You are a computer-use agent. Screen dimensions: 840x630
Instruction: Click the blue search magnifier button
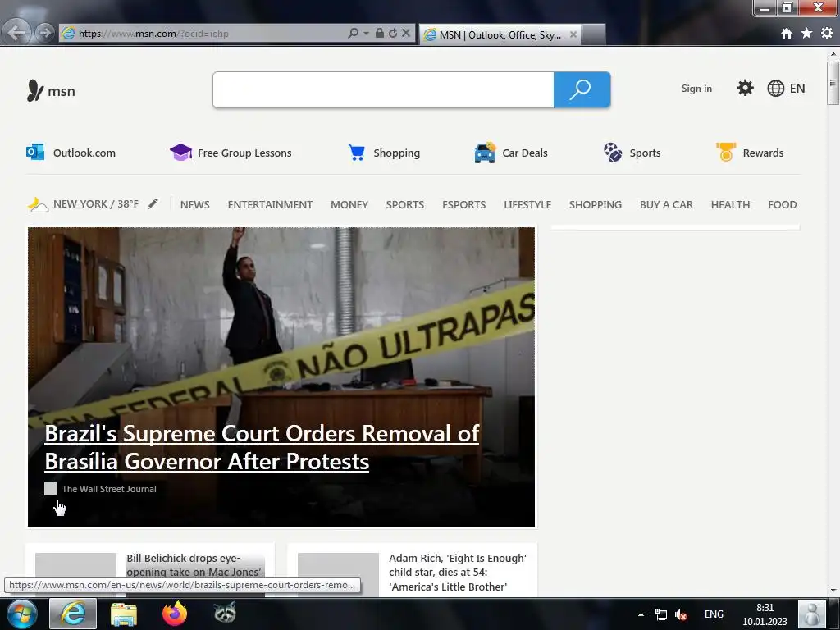tap(582, 89)
